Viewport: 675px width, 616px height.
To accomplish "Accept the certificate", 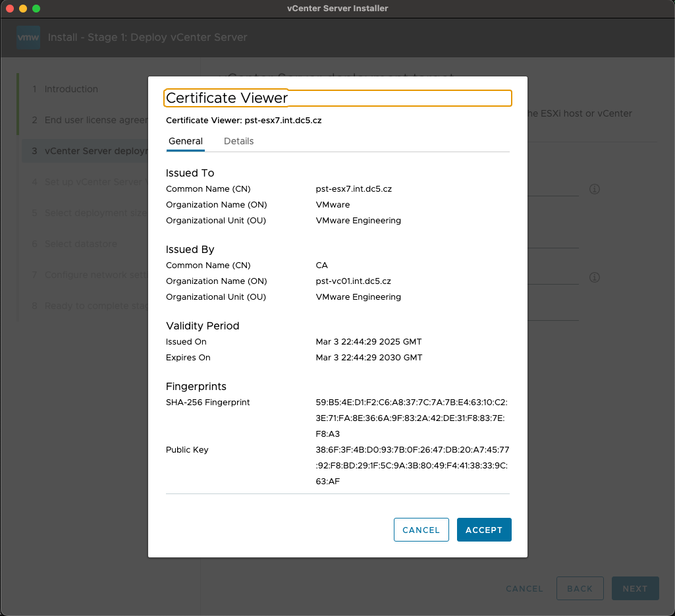I will [484, 530].
